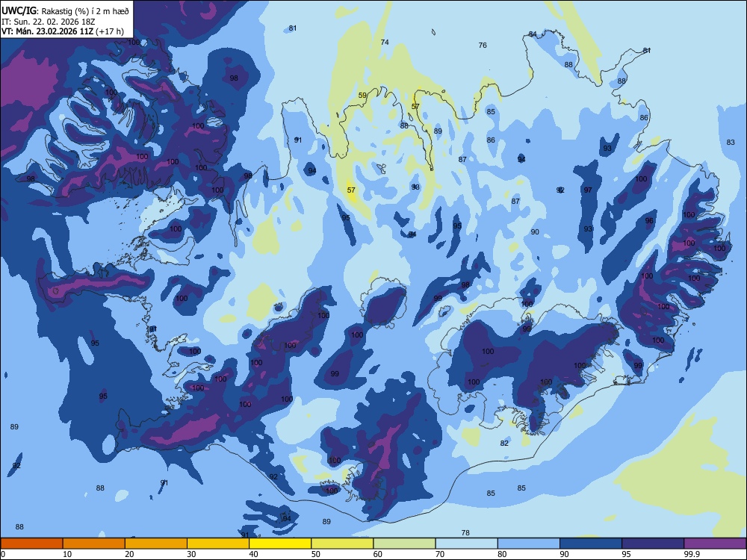Select the orange 10–20 legend color block
The image size is (747, 560).
(x=94, y=544)
